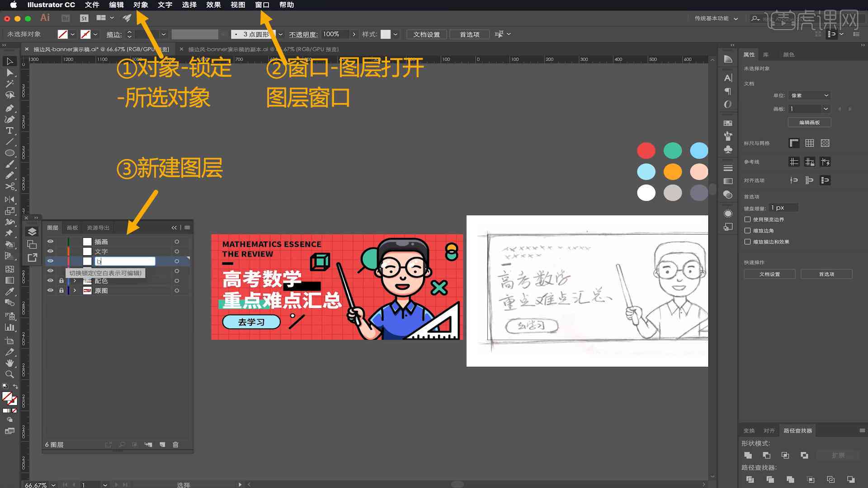Open the 窗口 menu
The height and width of the screenshot is (488, 868).
[x=262, y=5]
